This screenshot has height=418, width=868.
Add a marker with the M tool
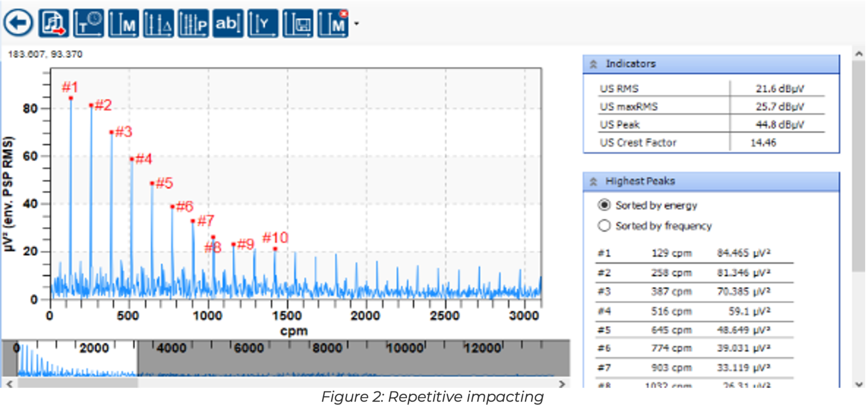pyautogui.click(x=123, y=24)
